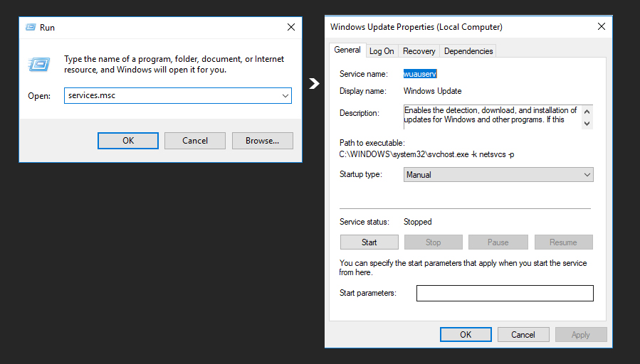The height and width of the screenshot is (364, 640).
Task: Switch to the Recovery tab
Action: (419, 51)
